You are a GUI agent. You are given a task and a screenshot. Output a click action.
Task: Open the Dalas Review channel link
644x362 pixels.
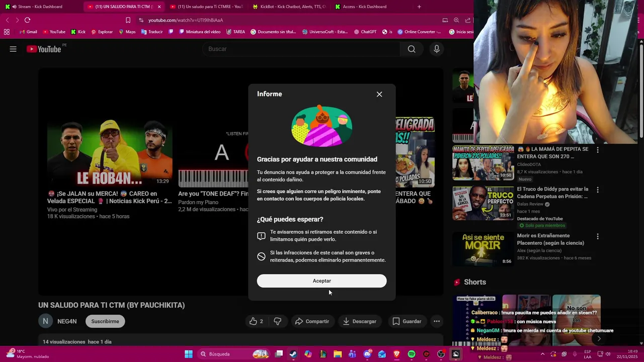click(530, 204)
